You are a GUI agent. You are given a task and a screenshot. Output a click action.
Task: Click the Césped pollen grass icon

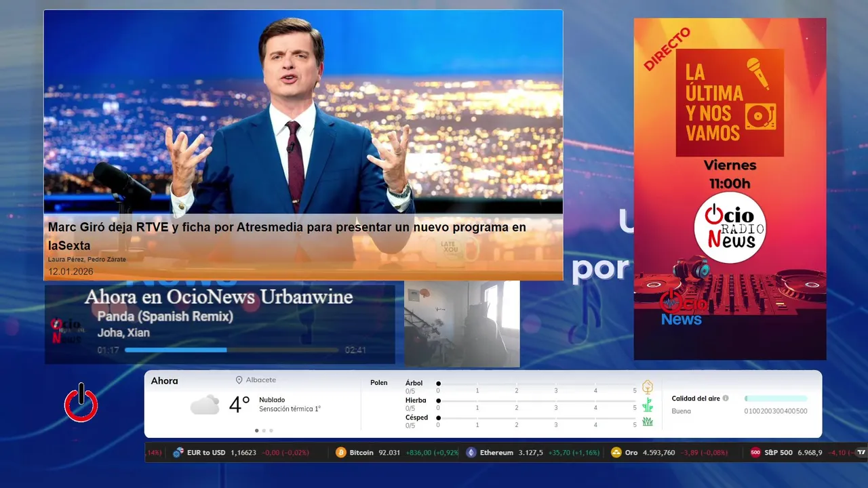[648, 422]
